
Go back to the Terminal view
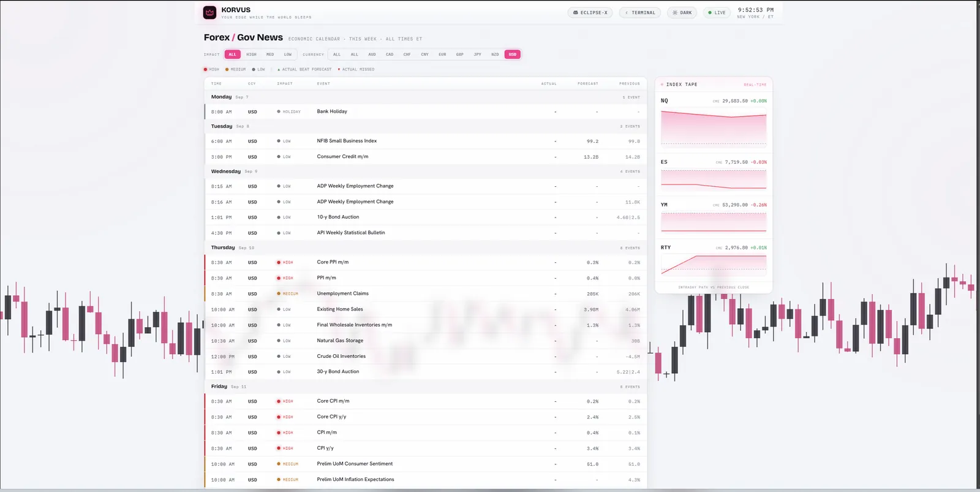point(640,12)
